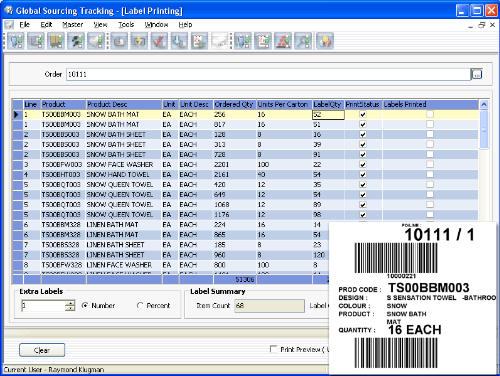
Task: Click the grid vertical scrollbar thumb
Action: (x=484, y=130)
